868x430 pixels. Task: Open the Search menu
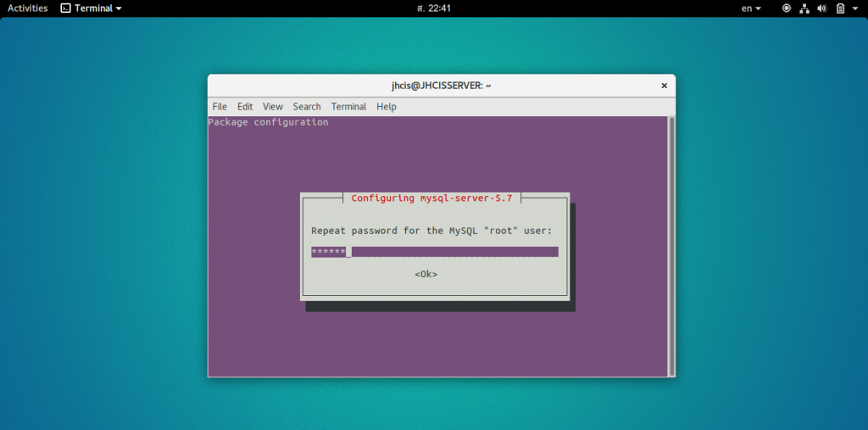(307, 106)
